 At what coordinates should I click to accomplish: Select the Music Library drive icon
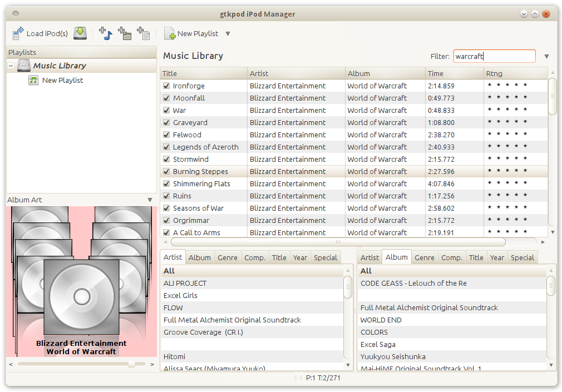(x=24, y=66)
